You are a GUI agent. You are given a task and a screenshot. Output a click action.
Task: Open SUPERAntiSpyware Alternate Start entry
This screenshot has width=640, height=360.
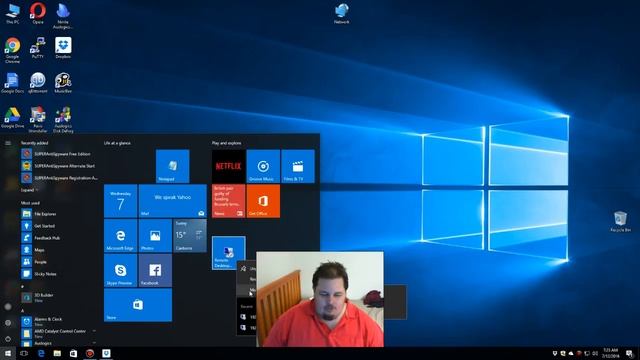point(60,166)
